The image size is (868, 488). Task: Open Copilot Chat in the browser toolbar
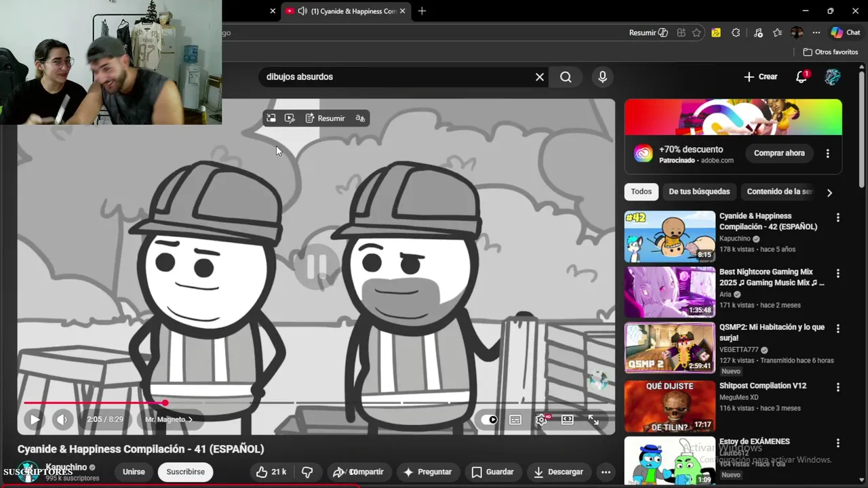coord(845,33)
